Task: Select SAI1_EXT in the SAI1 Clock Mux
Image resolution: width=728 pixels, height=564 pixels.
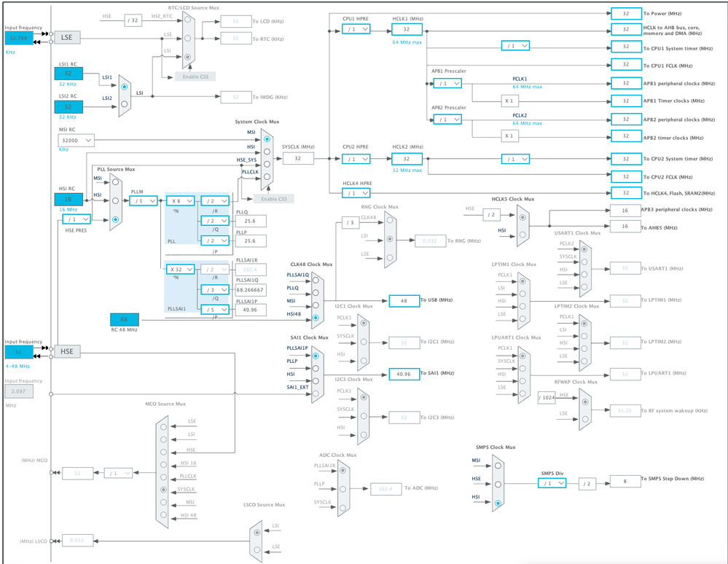Action: [x=315, y=393]
